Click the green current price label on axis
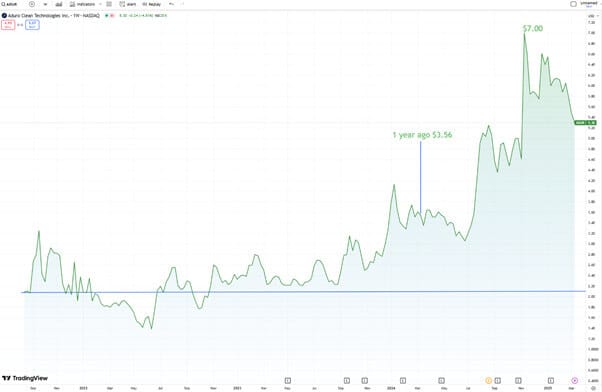The image size is (602, 392). tap(585, 123)
